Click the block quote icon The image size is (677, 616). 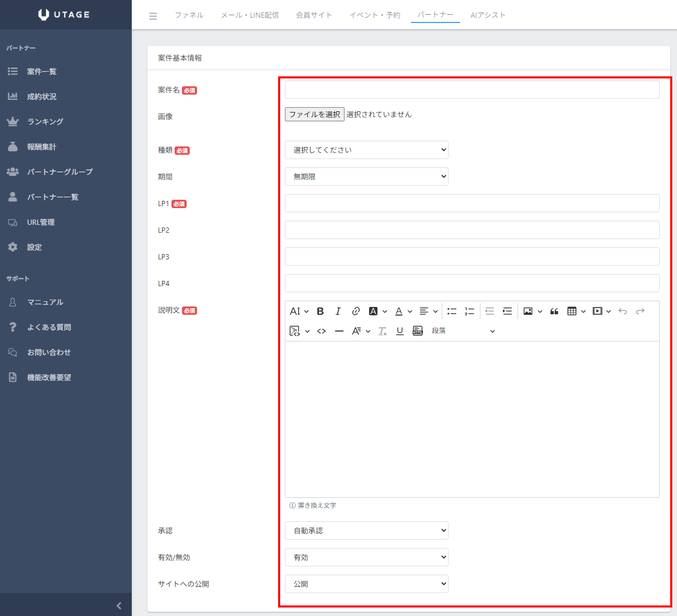click(x=554, y=311)
